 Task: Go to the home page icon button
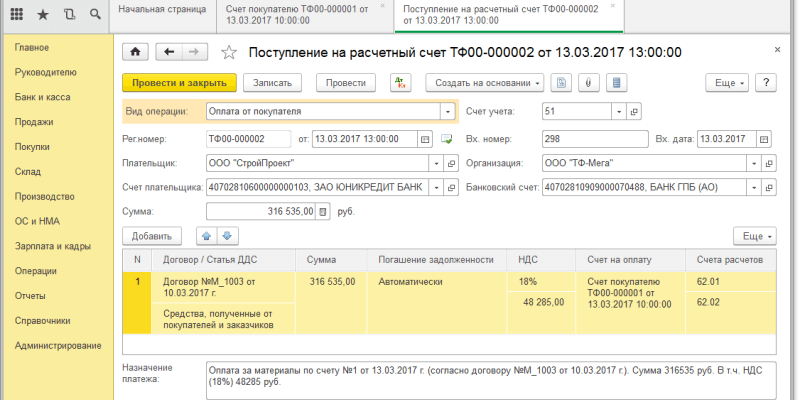pos(135,52)
